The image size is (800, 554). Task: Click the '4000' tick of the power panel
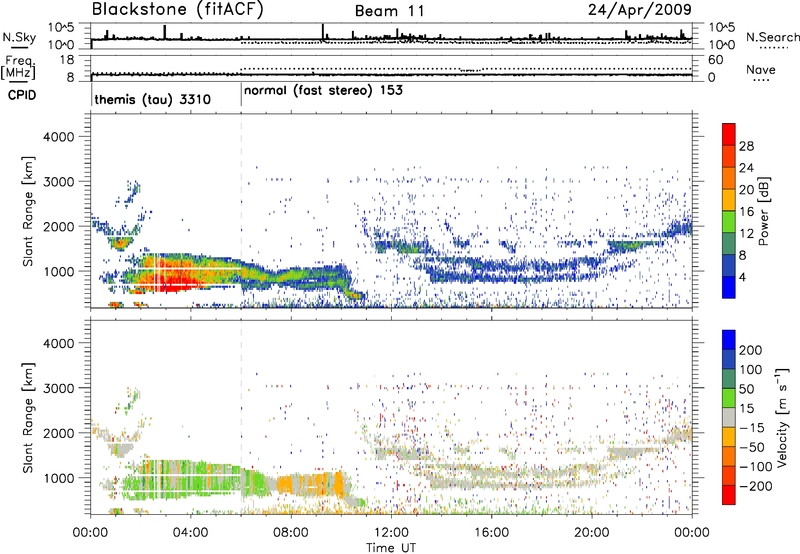click(58, 137)
